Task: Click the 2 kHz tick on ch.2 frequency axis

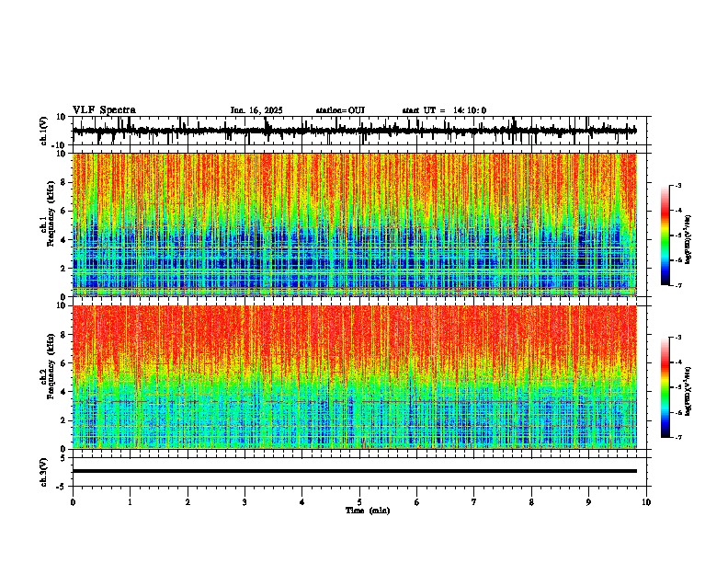Action: 64,420
